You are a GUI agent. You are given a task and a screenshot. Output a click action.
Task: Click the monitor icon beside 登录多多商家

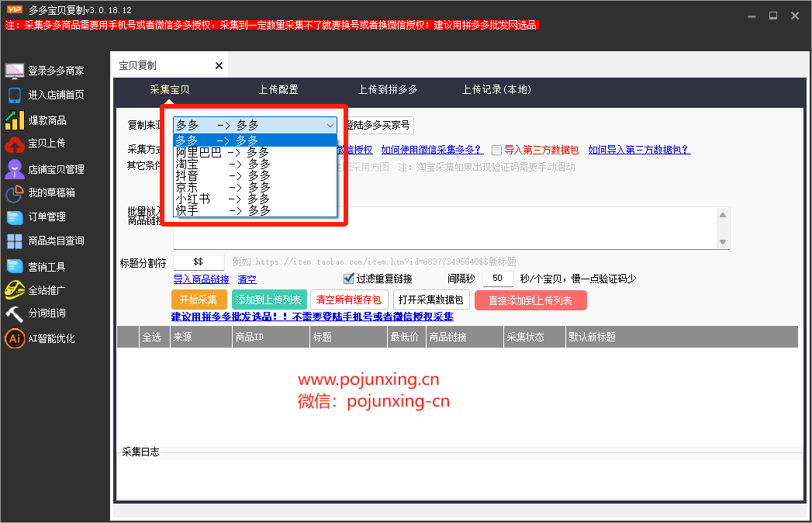[x=15, y=71]
